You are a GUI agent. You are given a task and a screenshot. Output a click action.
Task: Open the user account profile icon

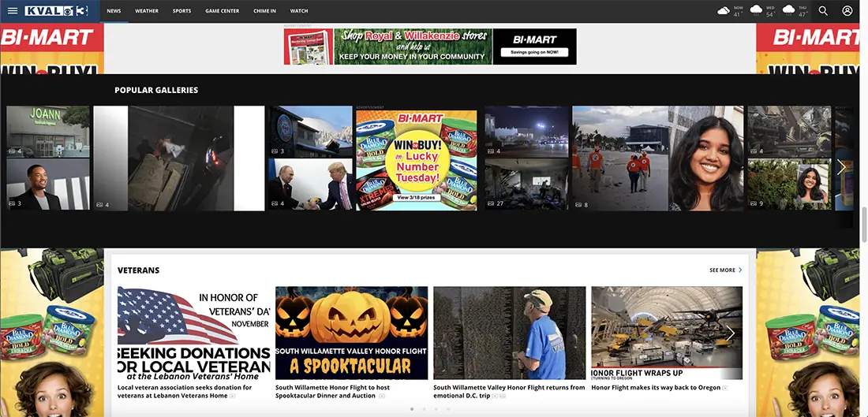tap(847, 11)
